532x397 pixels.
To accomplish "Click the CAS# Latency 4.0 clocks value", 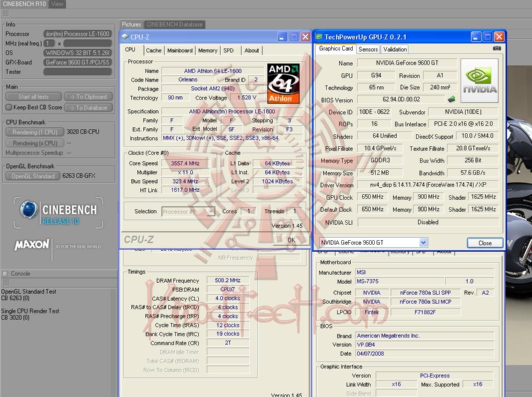I will click(228, 298).
